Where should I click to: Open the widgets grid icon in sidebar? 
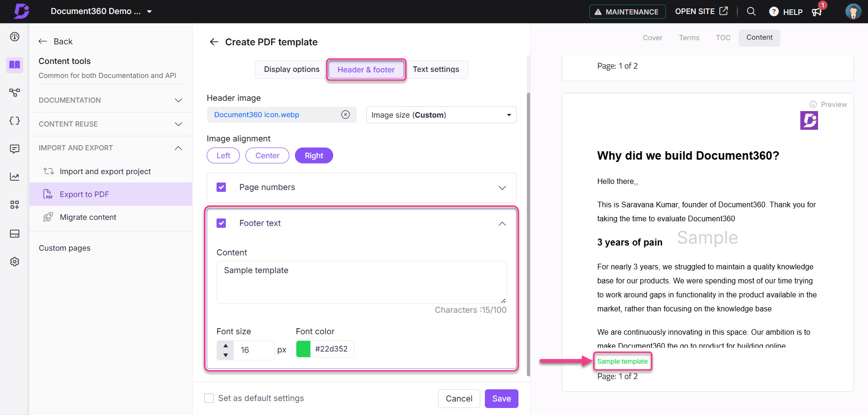(15, 205)
